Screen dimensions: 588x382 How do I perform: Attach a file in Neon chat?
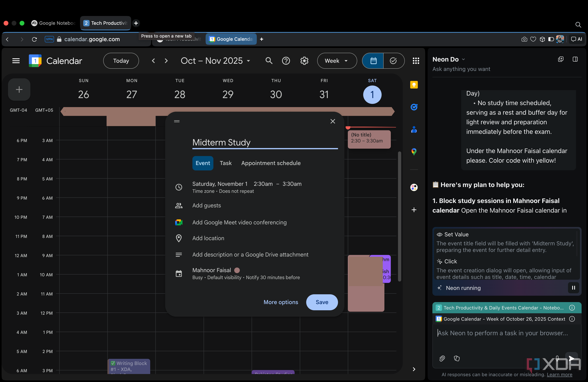(x=442, y=358)
